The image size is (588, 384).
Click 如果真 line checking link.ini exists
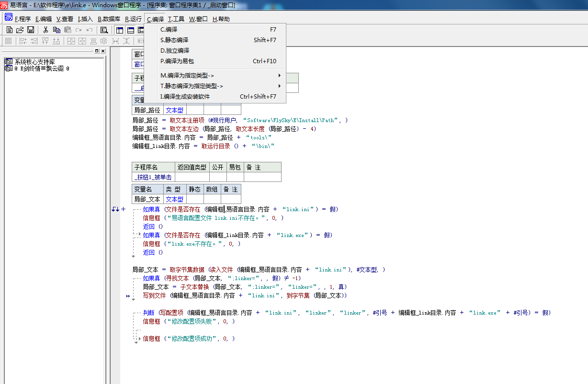[x=240, y=209]
